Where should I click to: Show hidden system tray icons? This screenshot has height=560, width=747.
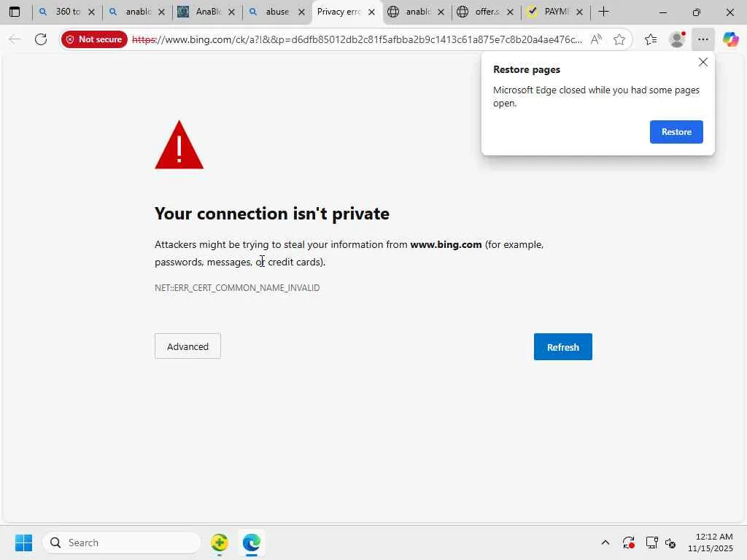click(x=605, y=542)
